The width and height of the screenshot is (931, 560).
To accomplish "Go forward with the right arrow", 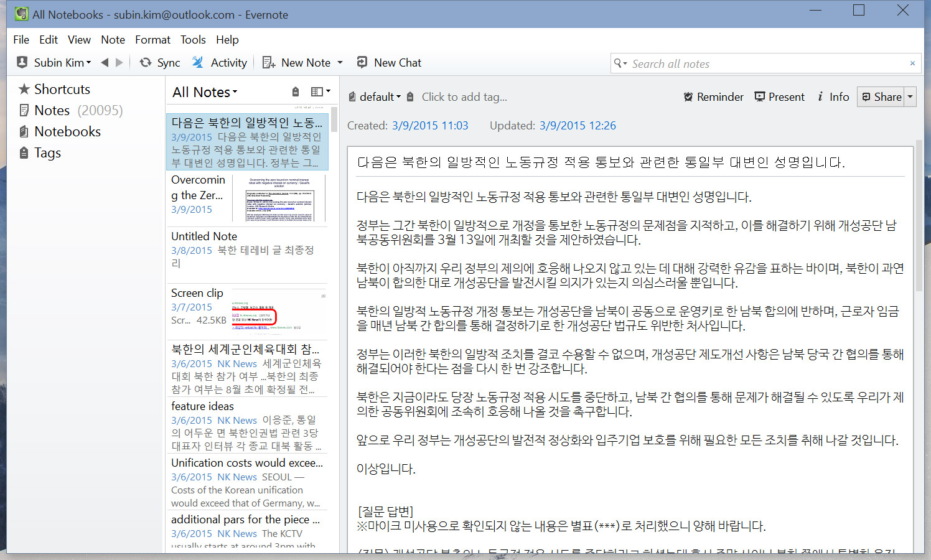I will 119,63.
